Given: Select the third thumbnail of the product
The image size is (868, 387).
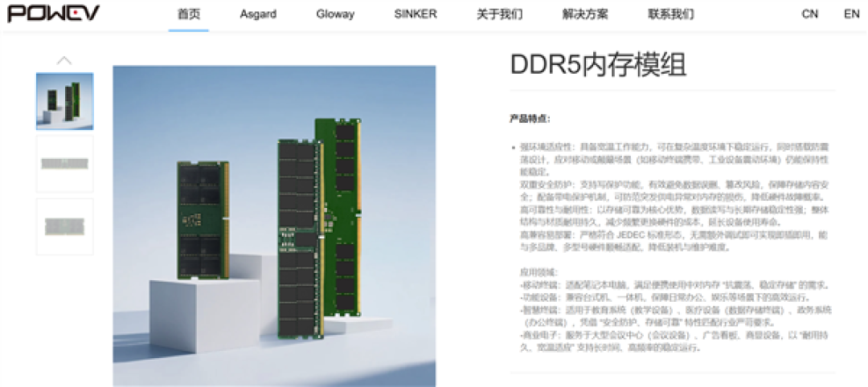Looking at the screenshot, I should [x=65, y=226].
